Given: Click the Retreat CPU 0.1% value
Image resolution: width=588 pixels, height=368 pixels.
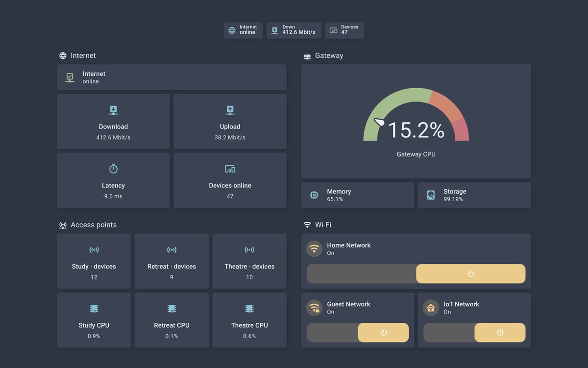Looking at the screenshot, I should [171, 337].
